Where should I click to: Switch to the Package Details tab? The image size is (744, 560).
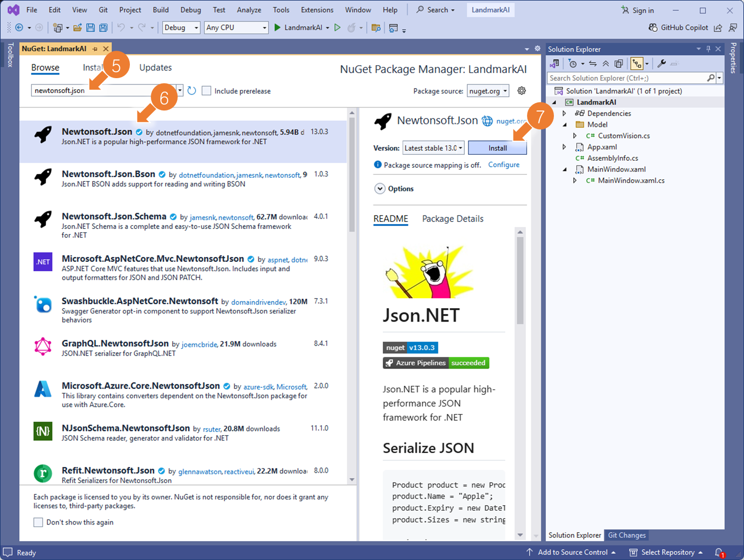[x=453, y=219]
